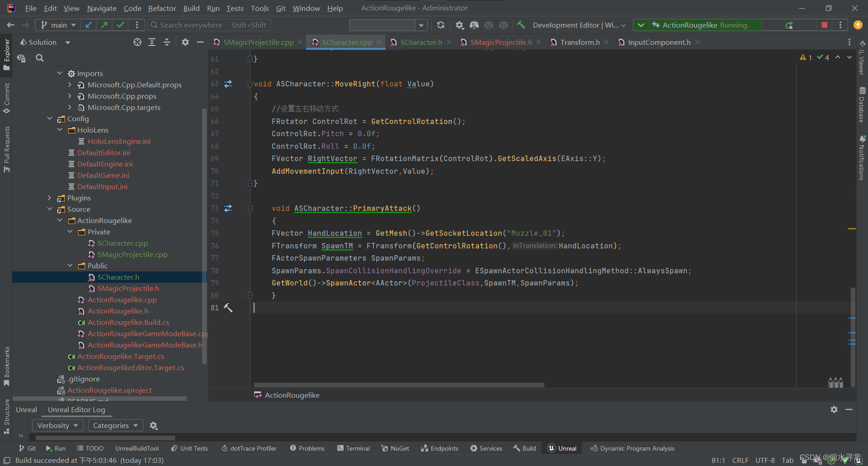Image resolution: width=868 pixels, height=466 pixels.
Task: Open the Verbosity dropdown in Editor Log
Action: [57, 425]
